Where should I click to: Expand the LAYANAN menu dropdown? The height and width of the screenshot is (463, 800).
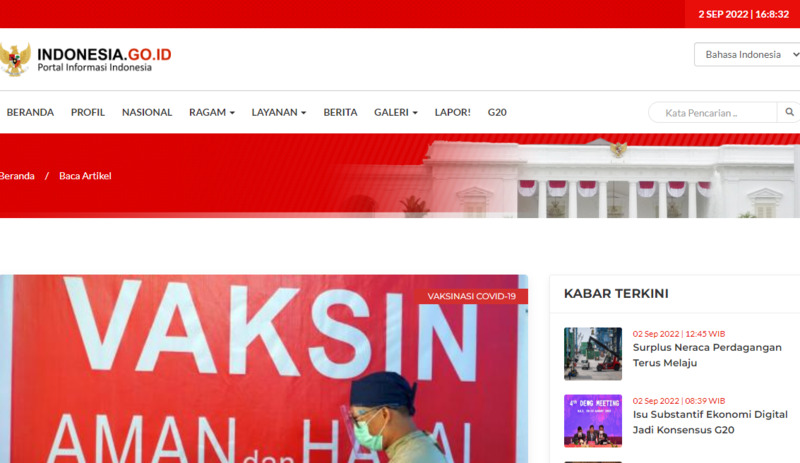(x=278, y=113)
